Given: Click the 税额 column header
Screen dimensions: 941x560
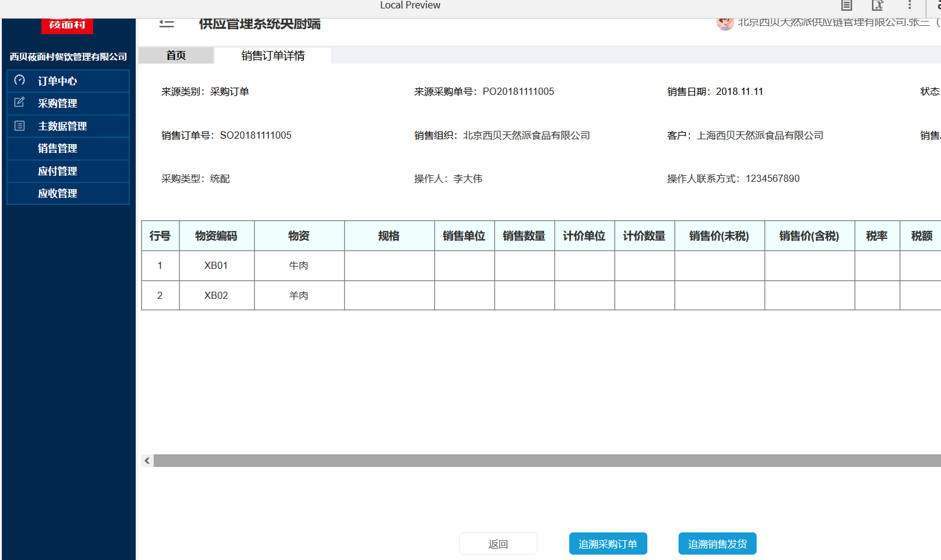Looking at the screenshot, I should [x=921, y=236].
